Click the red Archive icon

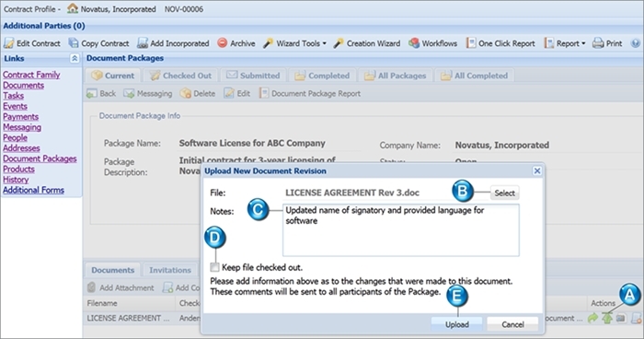pos(223,42)
